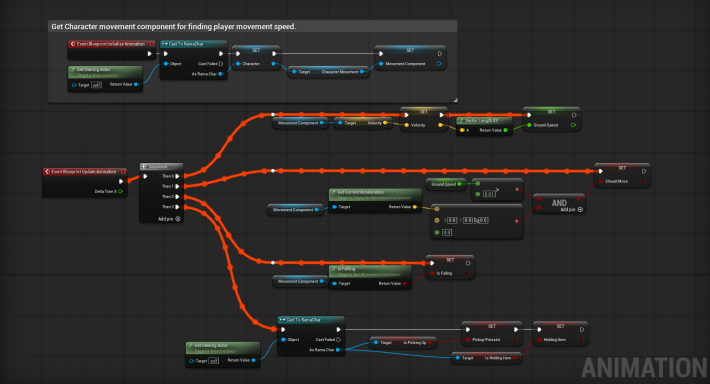Screen dimensions: 710x384
Task: Select the AND boolean node
Action: point(559,203)
